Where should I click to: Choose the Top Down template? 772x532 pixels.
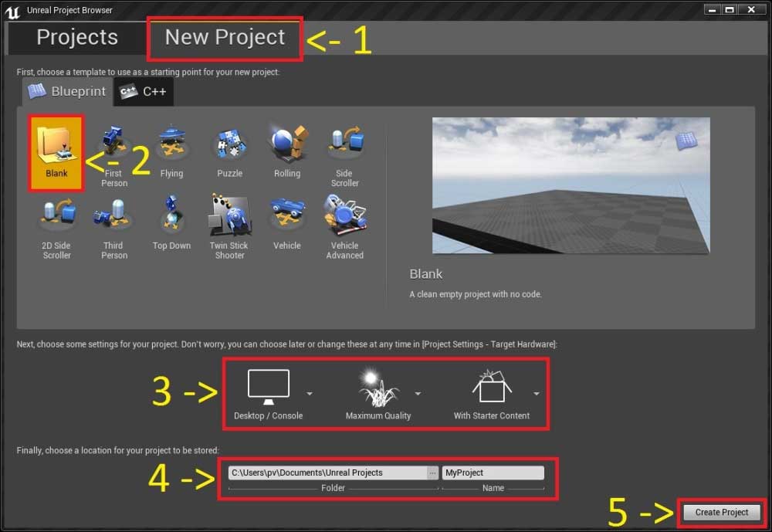pyautogui.click(x=171, y=222)
